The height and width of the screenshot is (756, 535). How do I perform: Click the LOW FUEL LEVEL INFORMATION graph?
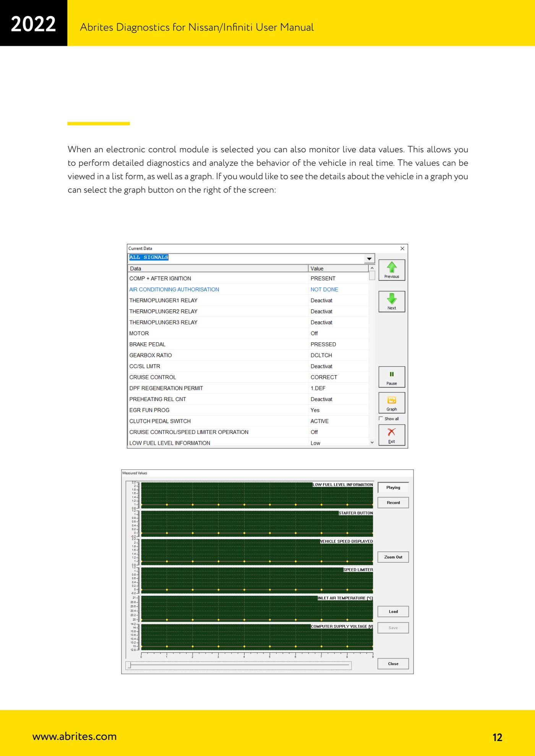(x=257, y=495)
